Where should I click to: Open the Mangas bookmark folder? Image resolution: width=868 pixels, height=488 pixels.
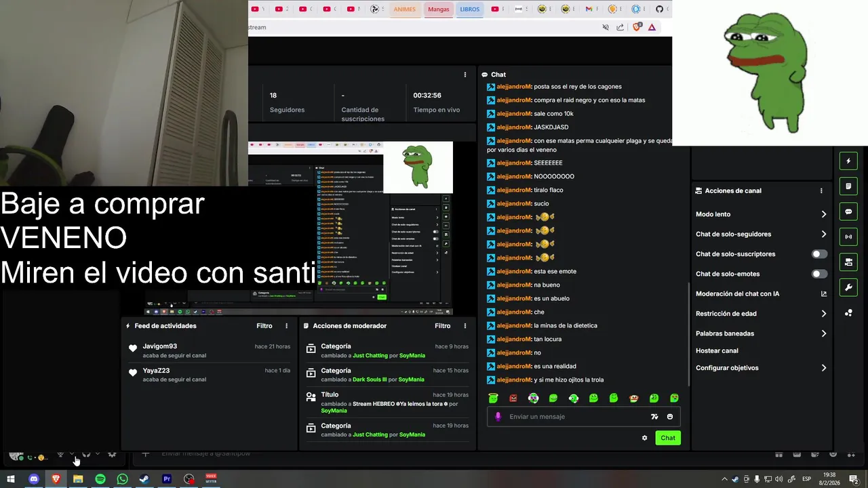438,9
